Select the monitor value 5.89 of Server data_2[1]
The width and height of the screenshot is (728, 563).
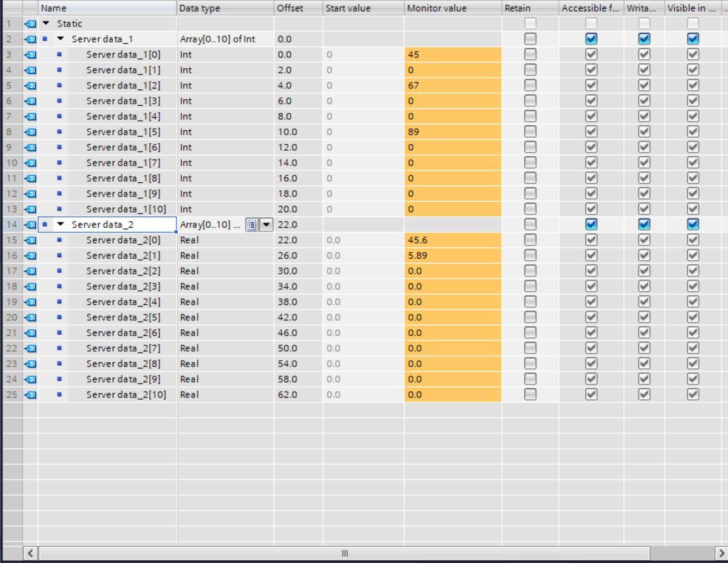coord(453,255)
